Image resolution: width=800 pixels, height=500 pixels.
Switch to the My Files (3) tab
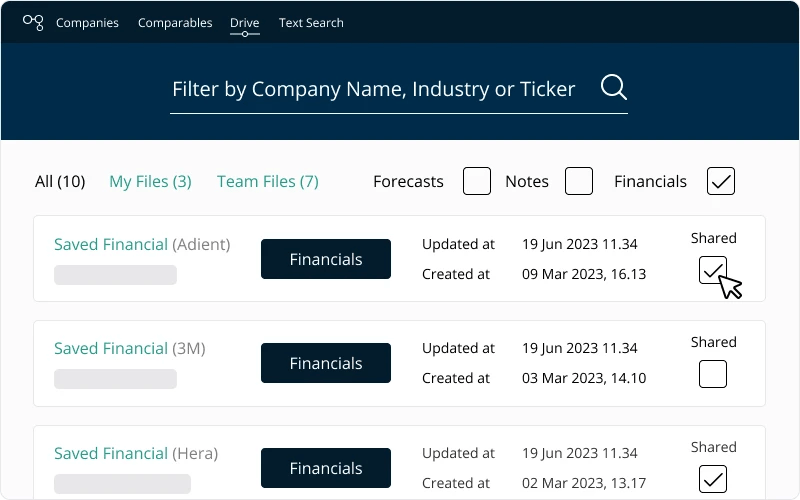(x=151, y=182)
